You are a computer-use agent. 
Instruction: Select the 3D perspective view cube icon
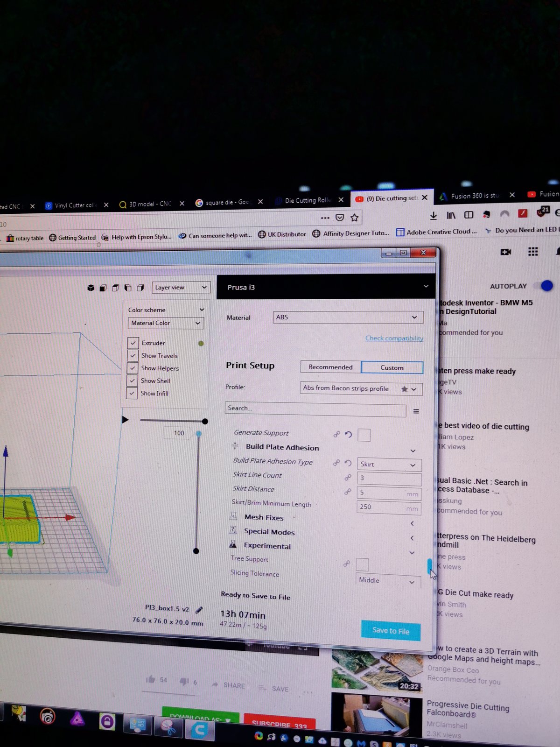pyautogui.click(x=91, y=288)
